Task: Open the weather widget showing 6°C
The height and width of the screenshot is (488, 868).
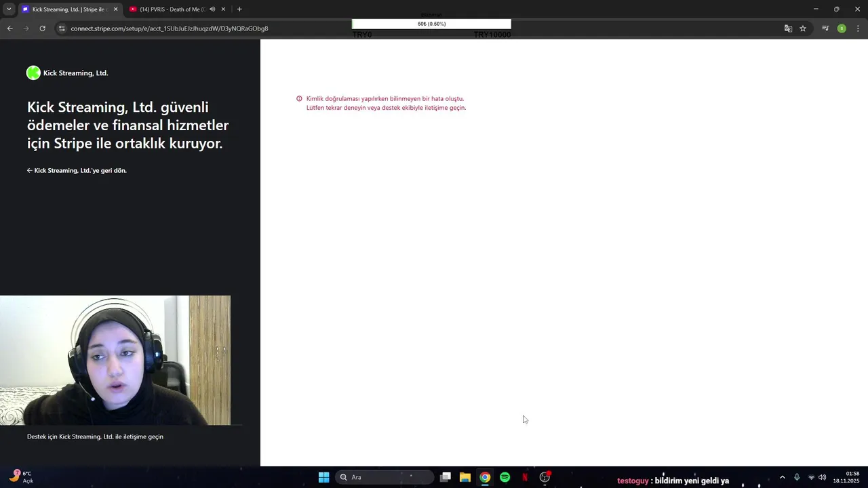Action: pyautogui.click(x=20, y=476)
